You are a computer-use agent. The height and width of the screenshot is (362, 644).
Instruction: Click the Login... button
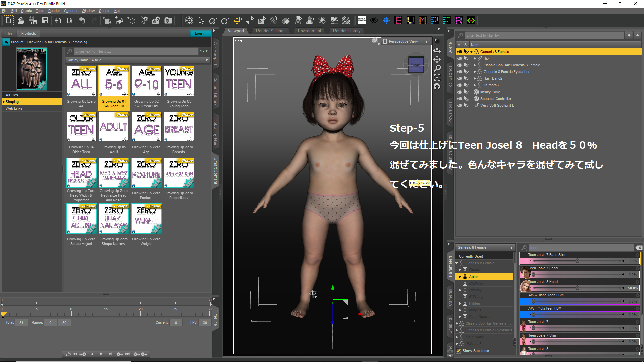pos(201,33)
